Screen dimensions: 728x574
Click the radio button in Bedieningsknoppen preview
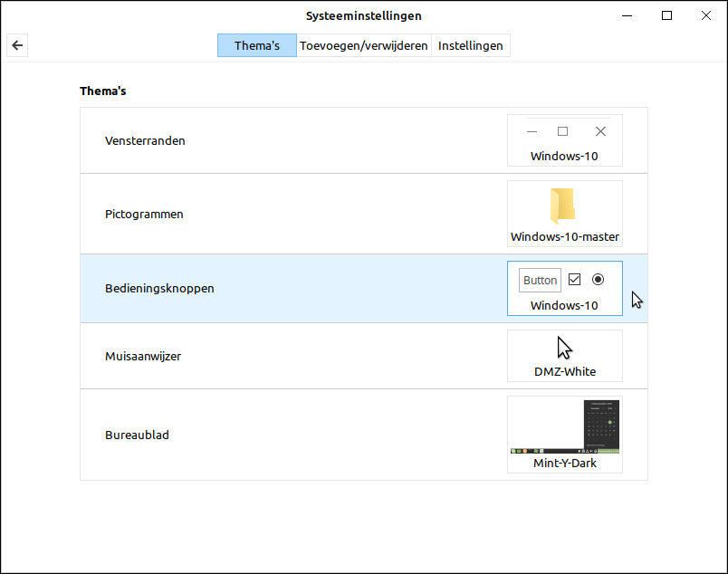point(598,280)
